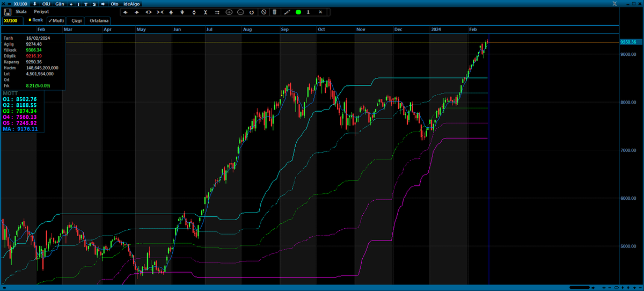Click the plus button in title bar
This screenshot has width=644, height=291.
(x=71, y=4)
